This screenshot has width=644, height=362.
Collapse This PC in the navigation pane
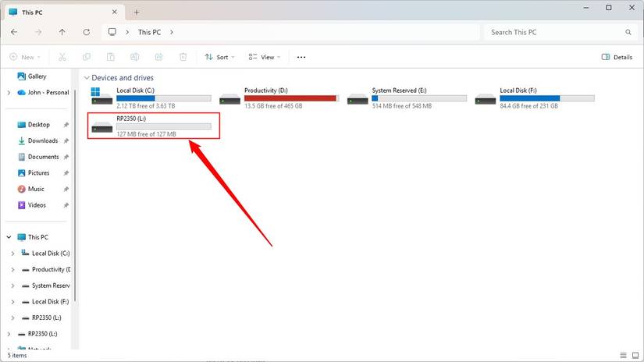coord(9,237)
